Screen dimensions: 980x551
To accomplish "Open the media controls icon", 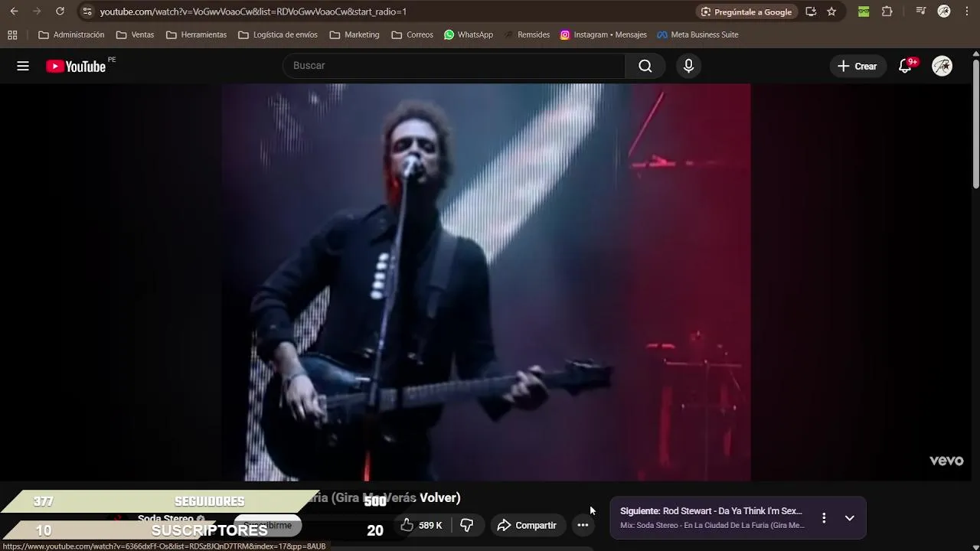I will pyautogui.click(x=921, y=11).
